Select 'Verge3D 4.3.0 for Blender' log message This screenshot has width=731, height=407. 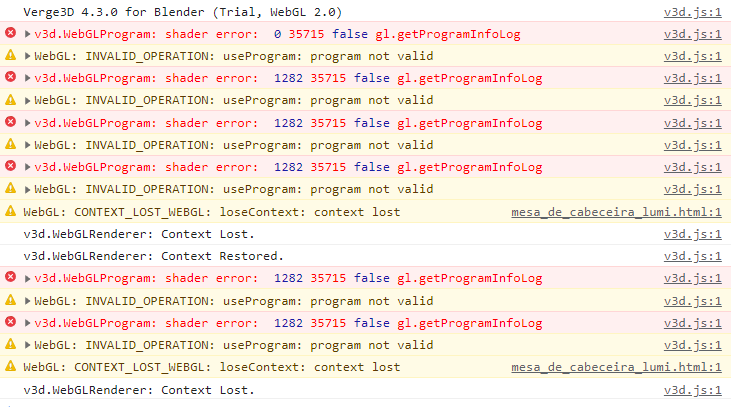183,12
